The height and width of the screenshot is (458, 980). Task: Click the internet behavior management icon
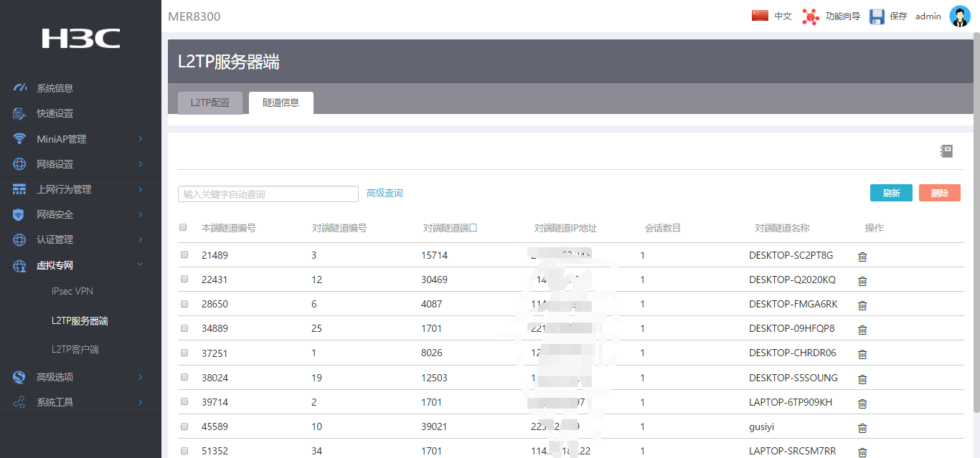click(x=20, y=189)
